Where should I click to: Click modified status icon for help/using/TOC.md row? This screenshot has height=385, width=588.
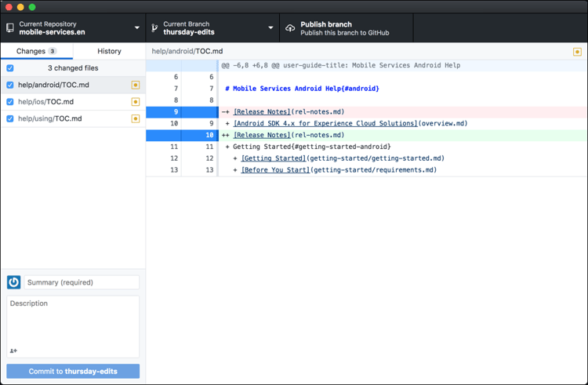(x=136, y=119)
